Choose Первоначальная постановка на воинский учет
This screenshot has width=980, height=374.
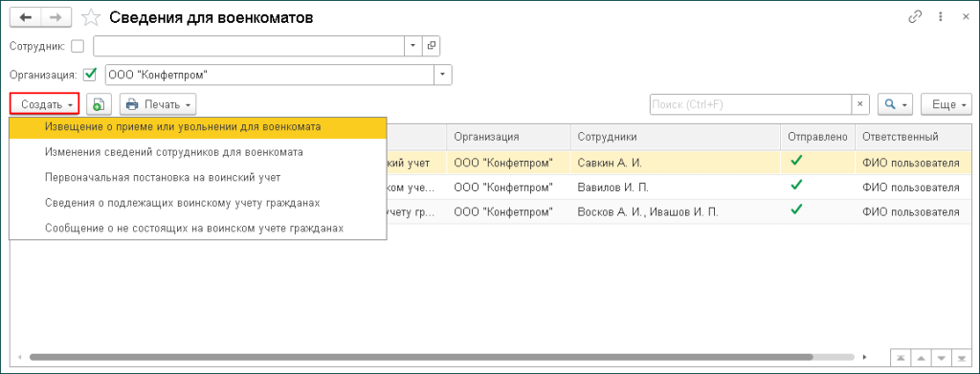click(198, 177)
